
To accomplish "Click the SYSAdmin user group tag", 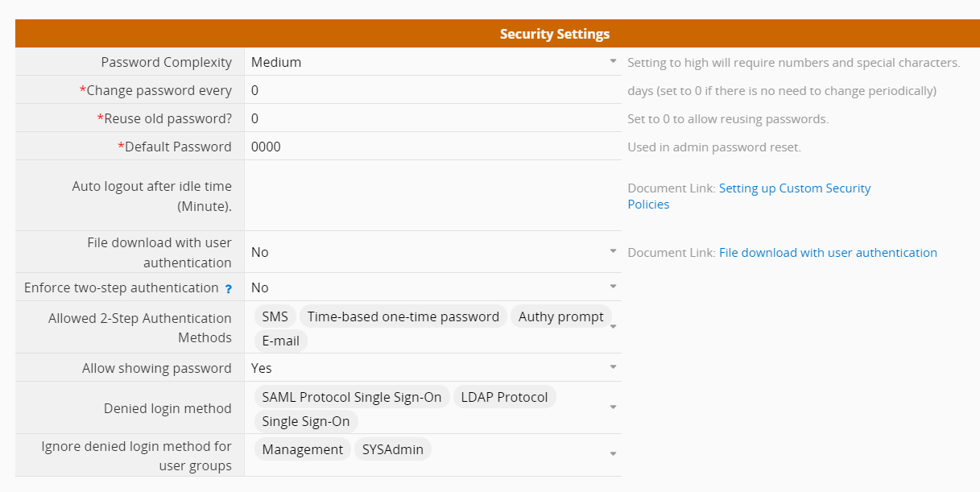I will [x=393, y=449].
